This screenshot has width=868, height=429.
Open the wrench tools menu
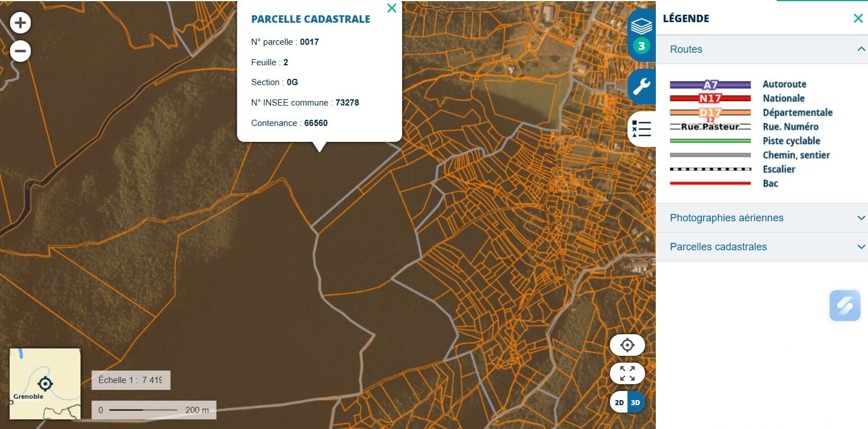point(642,87)
